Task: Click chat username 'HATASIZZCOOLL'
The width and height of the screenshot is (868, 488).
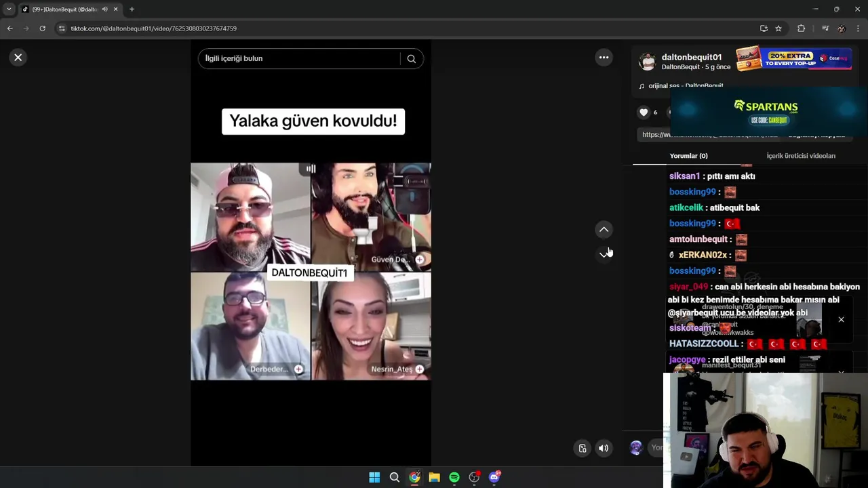Action: [x=704, y=344]
